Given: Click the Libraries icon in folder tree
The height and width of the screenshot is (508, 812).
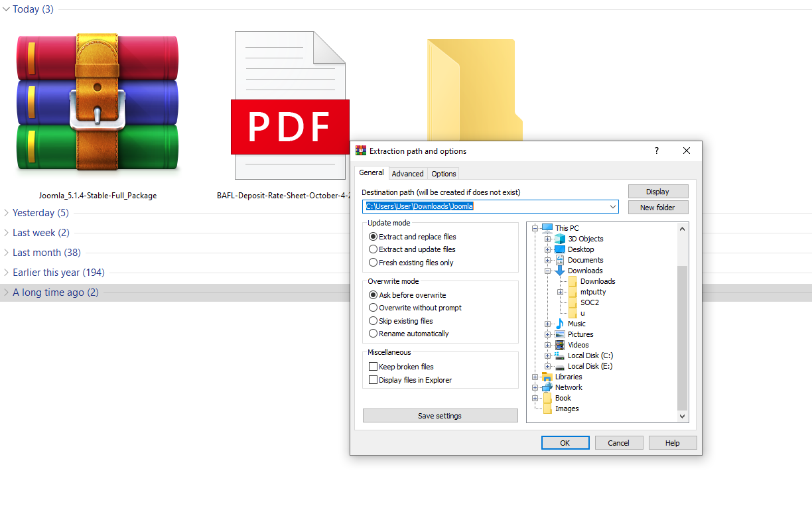Looking at the screenshot, I should tap(547, 377).
